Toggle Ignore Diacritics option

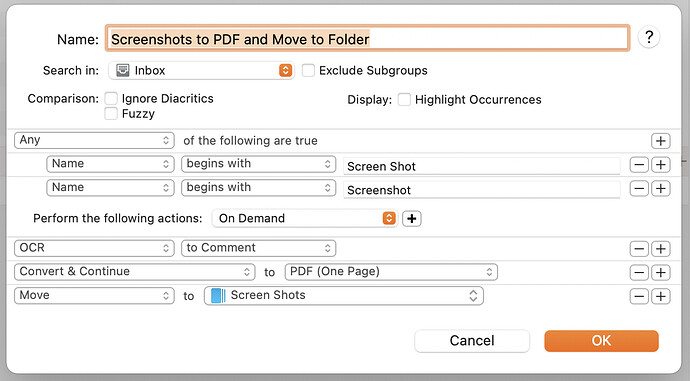pyautogui.click(x=111, y=99)
